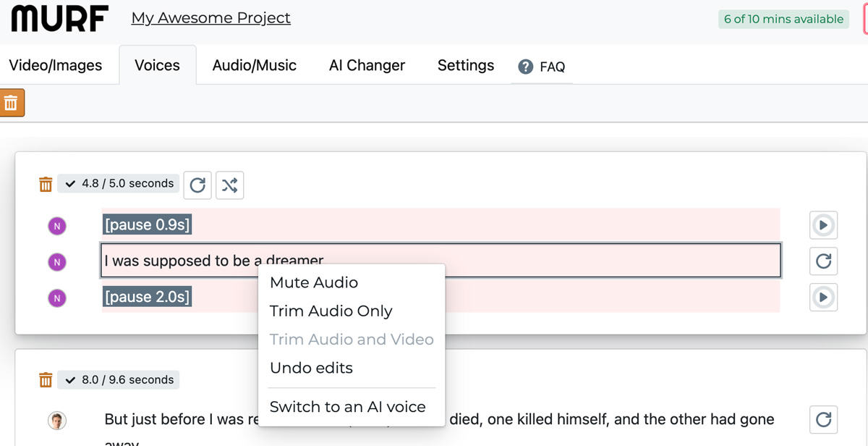Play the [pause 0.9s] line

pyautogui.click(x=823, y=225)
